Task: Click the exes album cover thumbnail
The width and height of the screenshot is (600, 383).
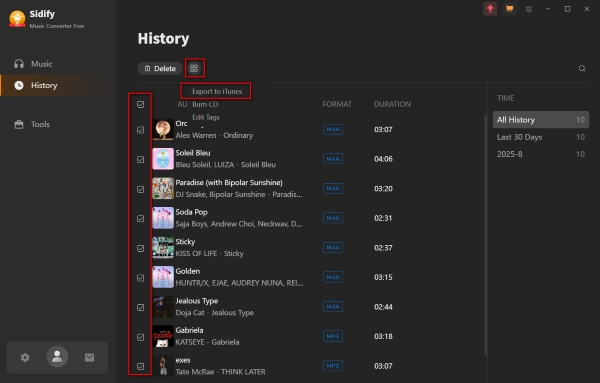Action: pyautogui.click(x=163, y=365)
